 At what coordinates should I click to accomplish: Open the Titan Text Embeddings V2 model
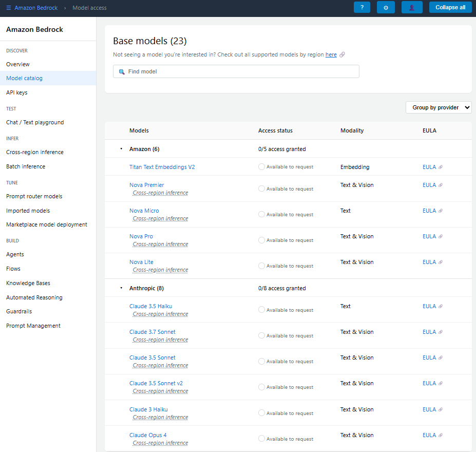[x=162, y=167]
